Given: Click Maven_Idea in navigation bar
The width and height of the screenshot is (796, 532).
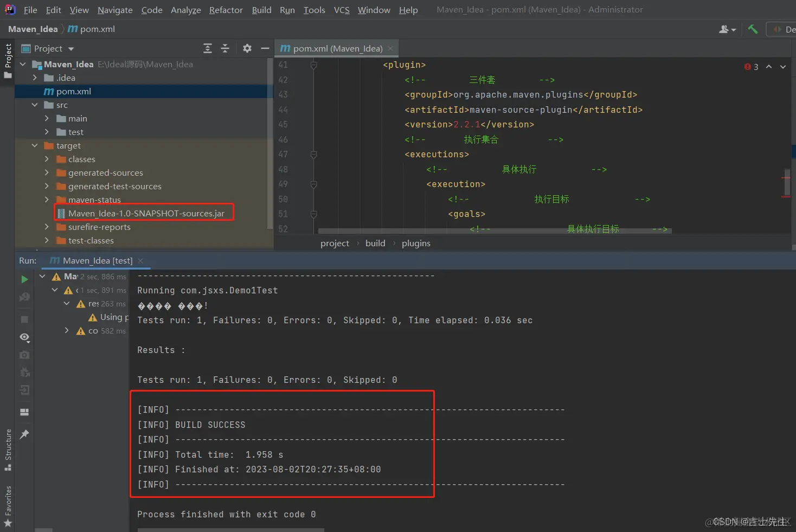Looking at the screenshot, I should tap(33, 29).
